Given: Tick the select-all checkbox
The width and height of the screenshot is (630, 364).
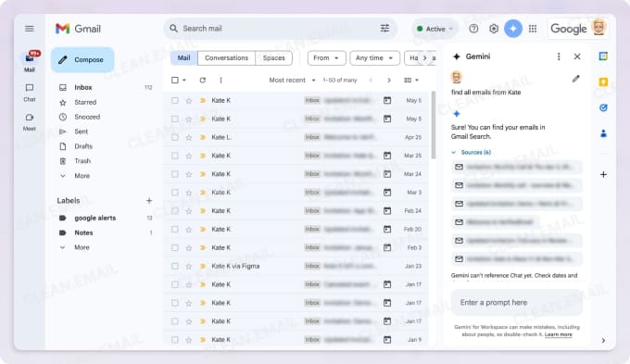Looking at the screenshot, I should point(175,80).
